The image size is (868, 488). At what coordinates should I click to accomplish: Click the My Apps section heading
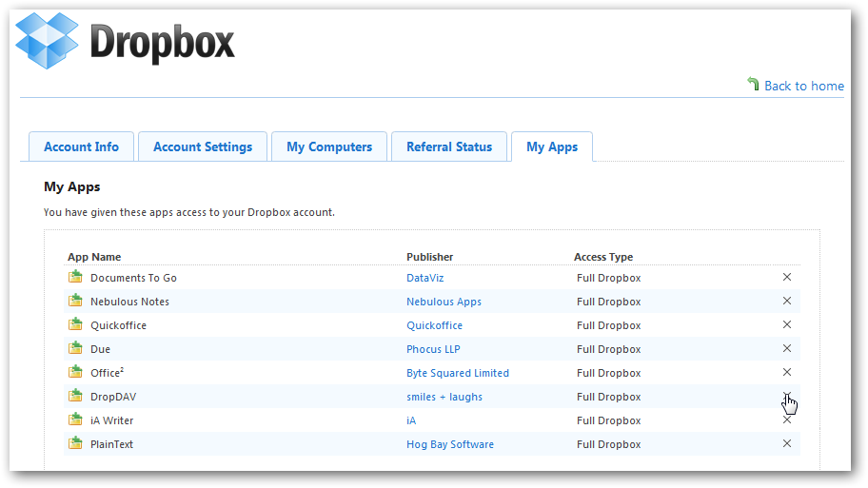coord(72,187)
